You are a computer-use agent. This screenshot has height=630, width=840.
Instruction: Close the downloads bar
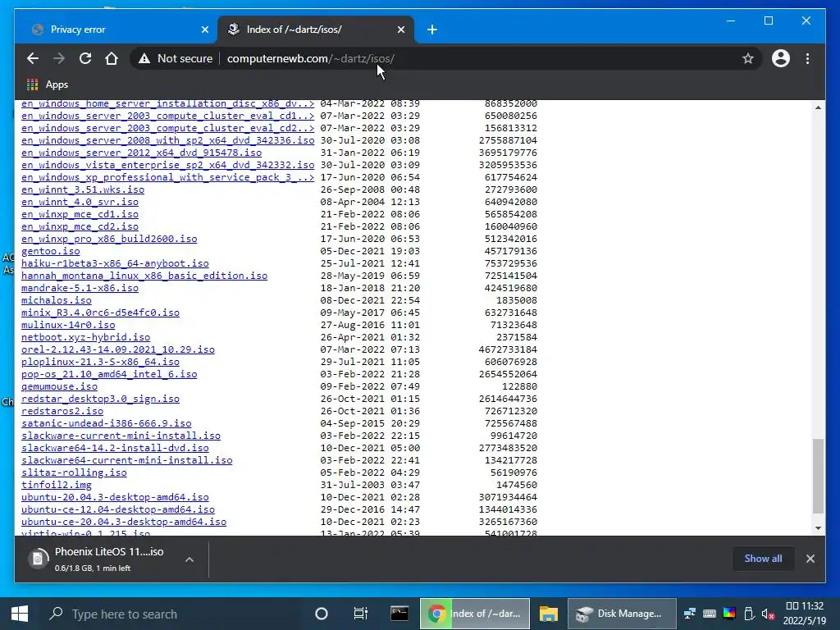pyautogui.click(x=810, y=559)
